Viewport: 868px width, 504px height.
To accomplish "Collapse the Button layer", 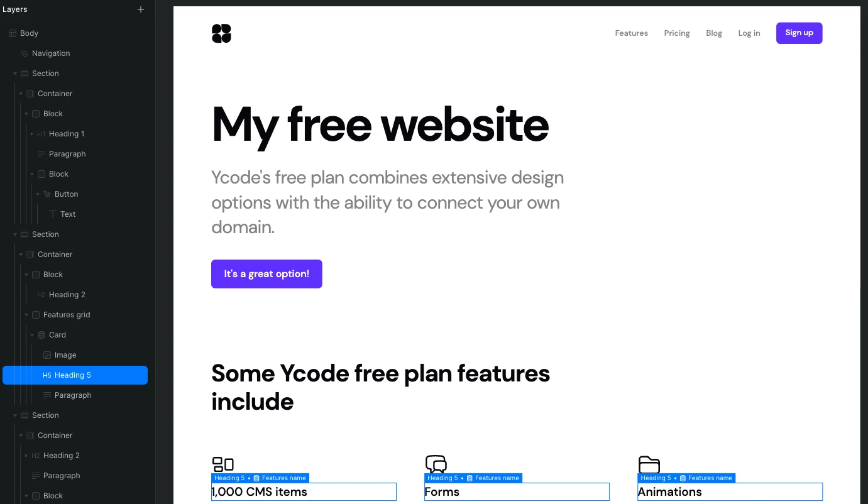I will point(38,194).
